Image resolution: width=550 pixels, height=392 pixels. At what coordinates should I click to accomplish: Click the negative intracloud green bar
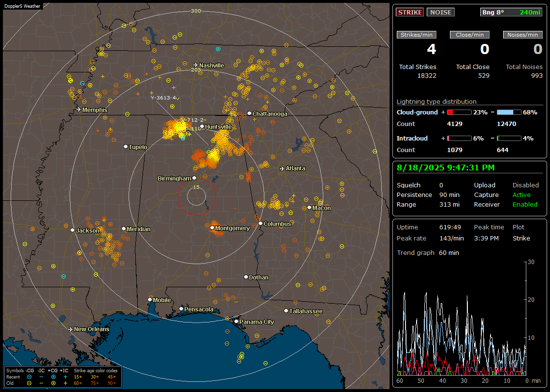(509, 139)
